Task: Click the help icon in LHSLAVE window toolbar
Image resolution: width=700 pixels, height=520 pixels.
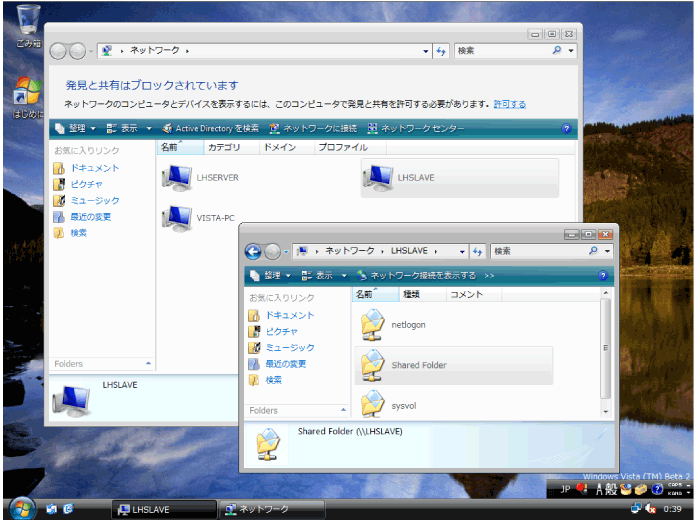Action: point(603,275)
